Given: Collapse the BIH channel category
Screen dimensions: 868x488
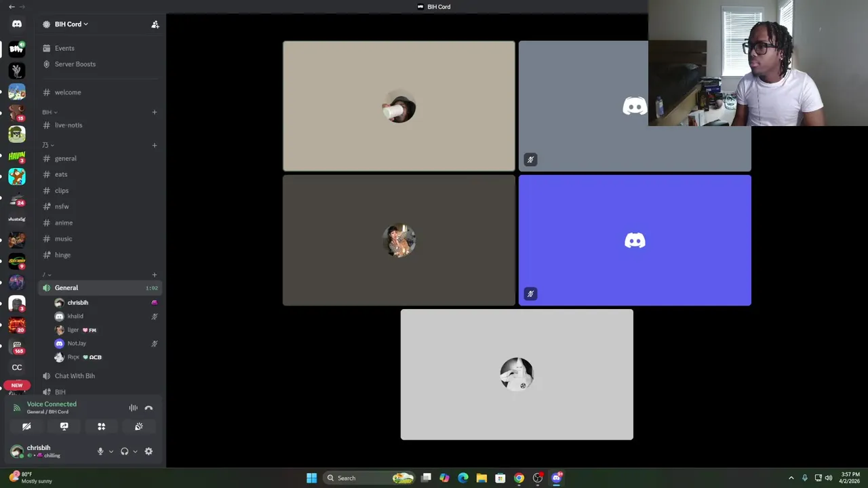Looking at the screenshot, I should 50,112.
